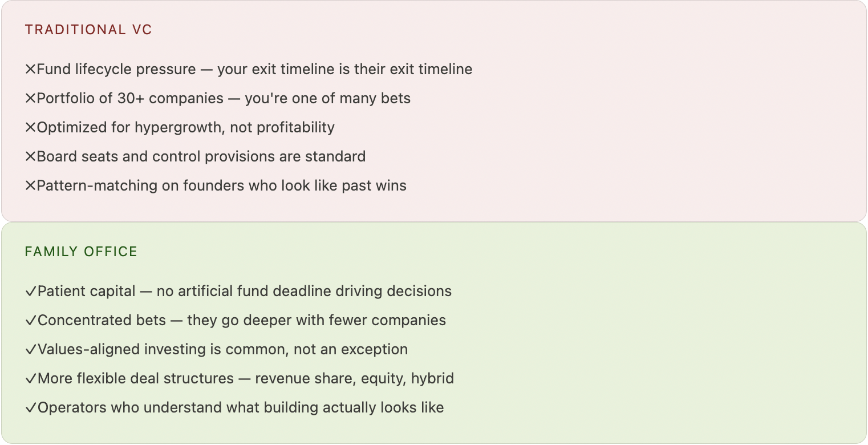Click the X icon beside Fund lifecycle pressure
The width and height of the screenshot is (868, 445).
[x=31, y=70]
